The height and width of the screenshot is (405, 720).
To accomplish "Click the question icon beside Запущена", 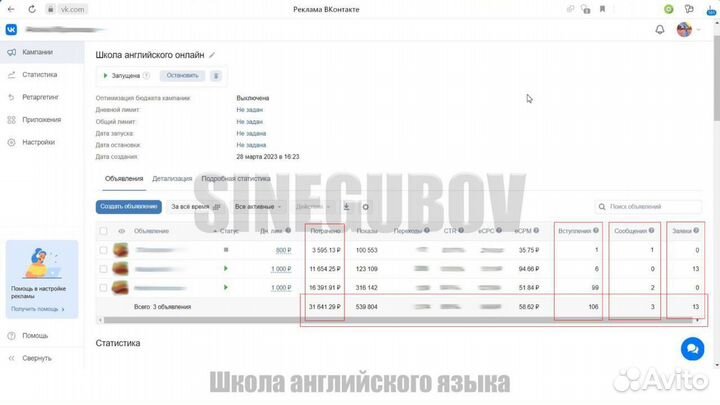I will click(146, 76).
